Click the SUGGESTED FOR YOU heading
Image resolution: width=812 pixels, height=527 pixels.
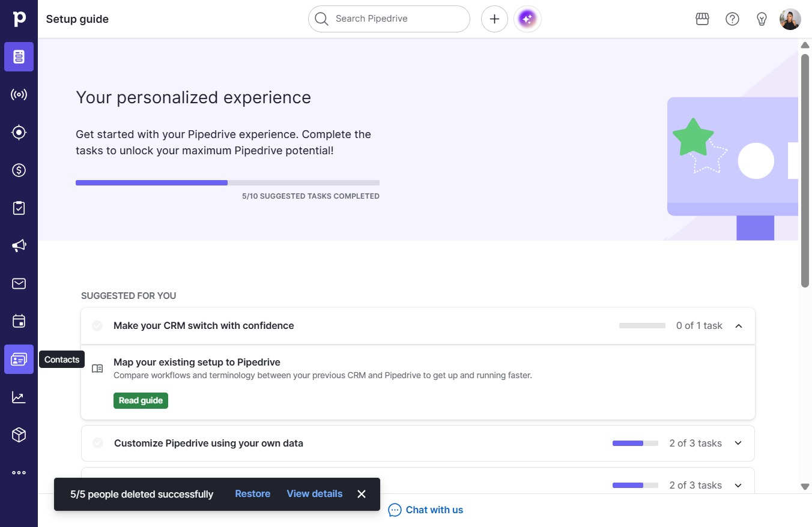tap(129, 296)
